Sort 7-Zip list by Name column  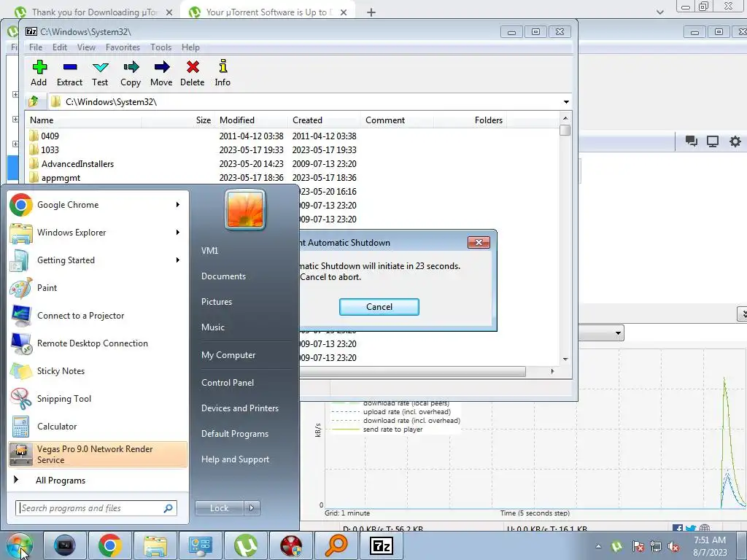[x=83, y=120]
